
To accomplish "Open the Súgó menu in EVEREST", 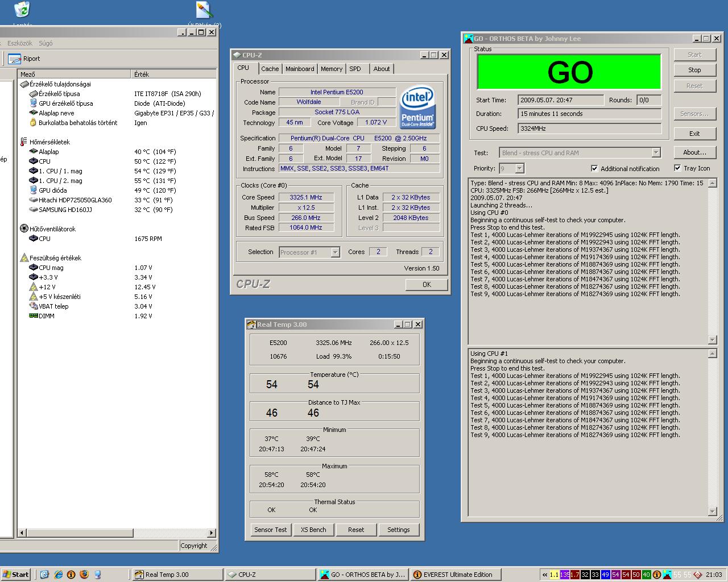I will (45, 43).
